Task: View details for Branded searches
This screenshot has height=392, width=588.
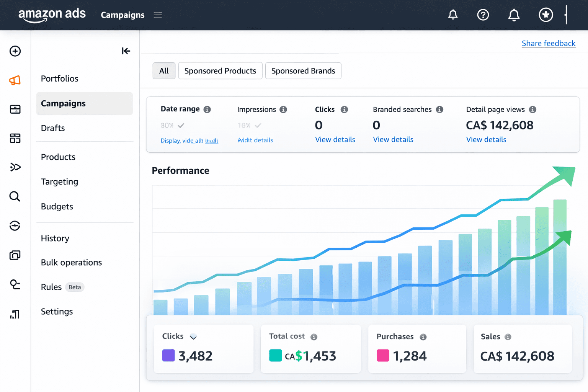Action: pos(393,139)
